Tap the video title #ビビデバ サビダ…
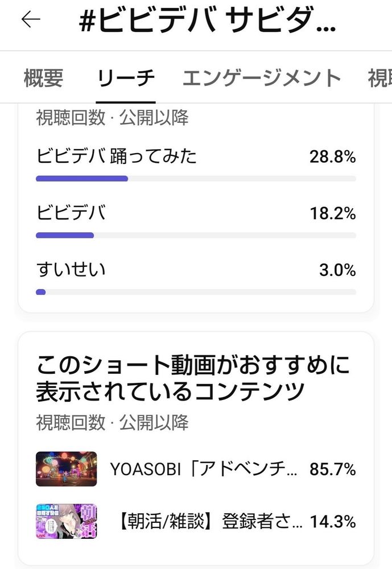This screenshot has height=569, width=392. click(x=207, y=20)
